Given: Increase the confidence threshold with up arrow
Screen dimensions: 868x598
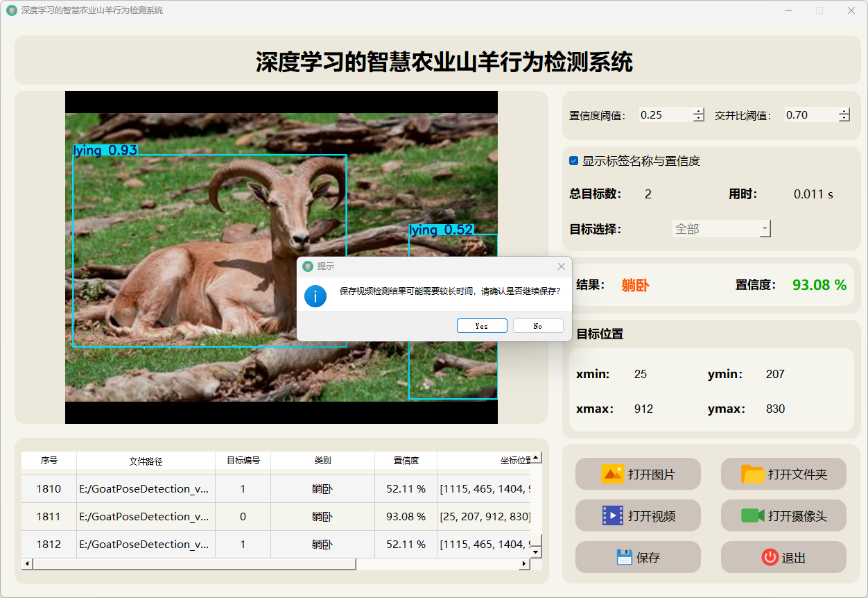Looking at the screenshot, I should (x=699, y=112).
